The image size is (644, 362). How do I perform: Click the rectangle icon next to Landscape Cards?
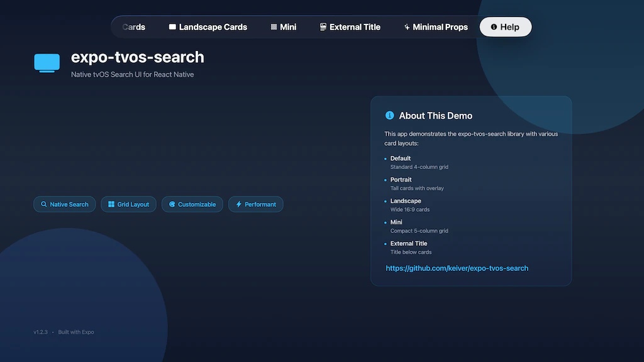tap(172, 26)
